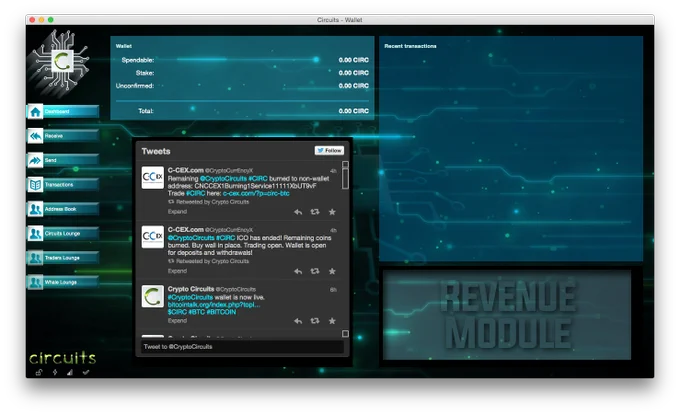Expand the first C-CEX burned-coins tweet
This screenshot has width=680, height=415.
(177, 212)
